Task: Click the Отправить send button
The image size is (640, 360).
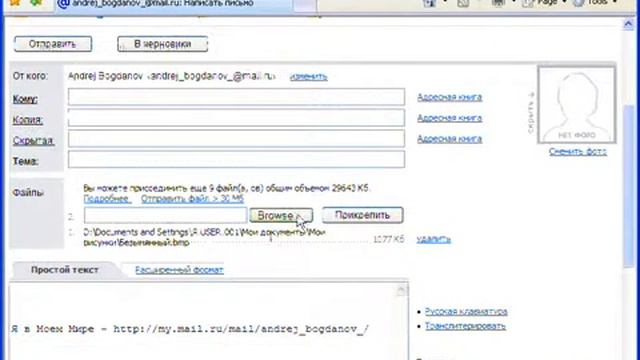Action: tap(53, 44)
